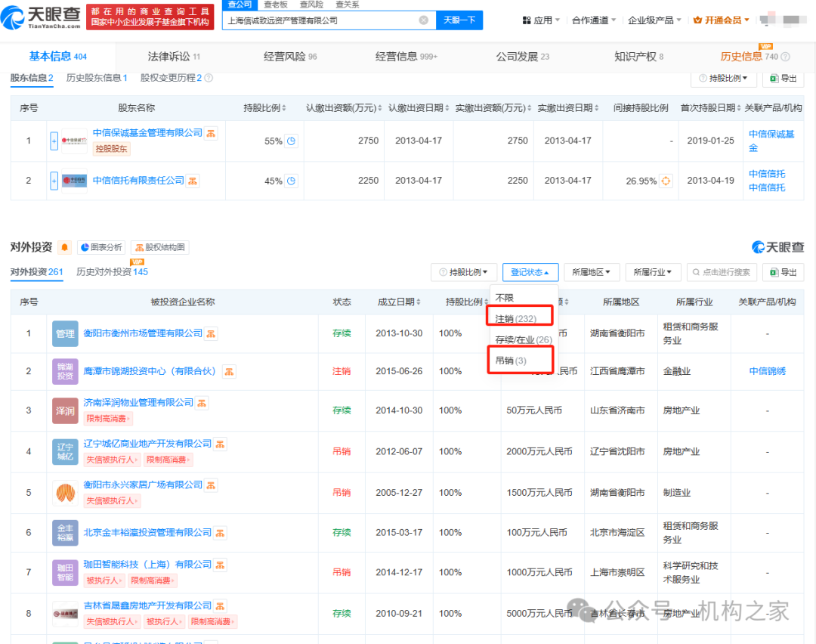This screenshot has width=816, height=644.
Task: Open structure icon beside 珈田智能科技（上海）有限公司
Action: tap(220, 565)
